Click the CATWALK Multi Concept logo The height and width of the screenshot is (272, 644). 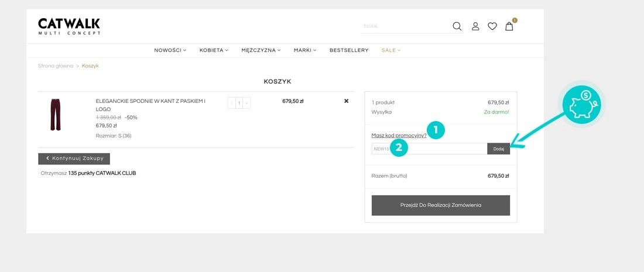[x=69, y=26]
